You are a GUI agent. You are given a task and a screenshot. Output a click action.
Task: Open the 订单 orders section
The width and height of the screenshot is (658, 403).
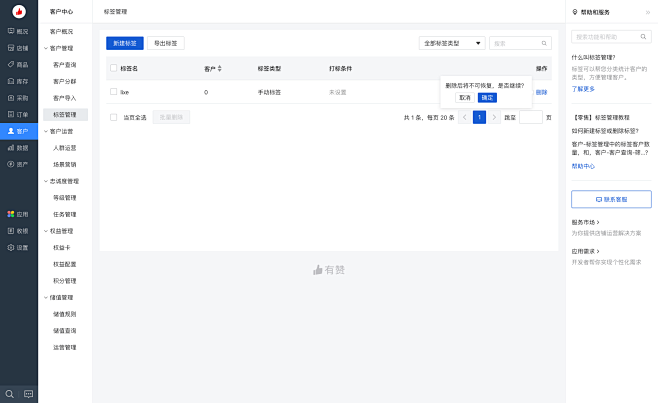click(18, 115)
